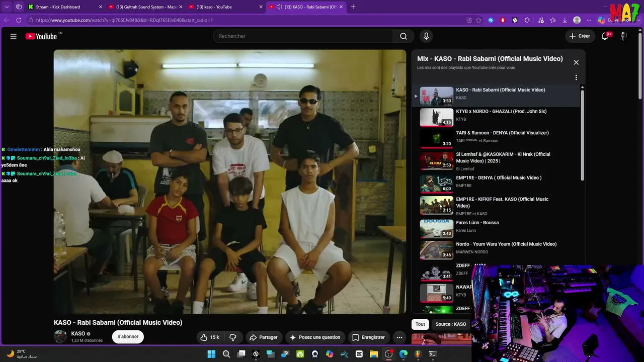Open the CapCut taskbar icon
This screenshot has width=644, height=362.
pyautogui.click(x=359, y=354)
